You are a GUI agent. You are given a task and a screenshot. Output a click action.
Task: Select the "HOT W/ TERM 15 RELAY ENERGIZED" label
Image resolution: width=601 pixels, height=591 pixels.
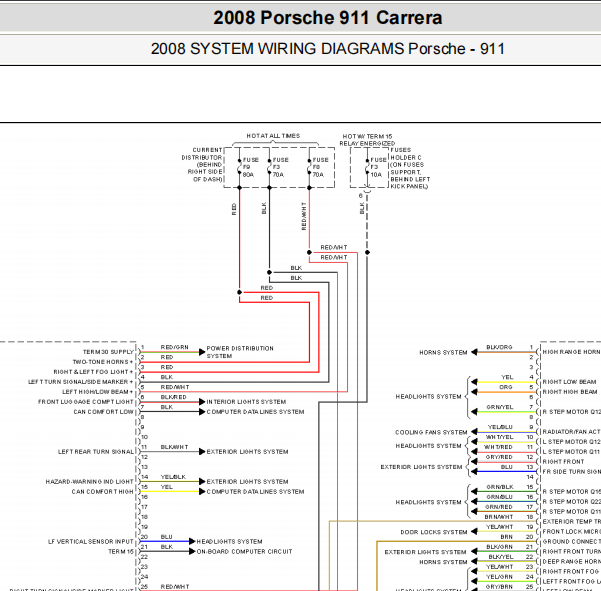pyautogui.click(x=367, y=140)
